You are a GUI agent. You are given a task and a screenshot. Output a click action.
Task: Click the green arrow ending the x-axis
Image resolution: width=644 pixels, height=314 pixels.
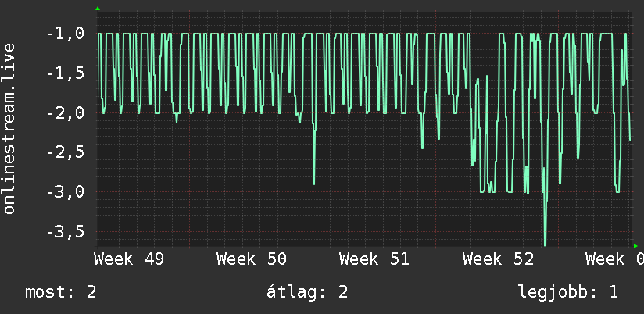(x=635, y=246)
